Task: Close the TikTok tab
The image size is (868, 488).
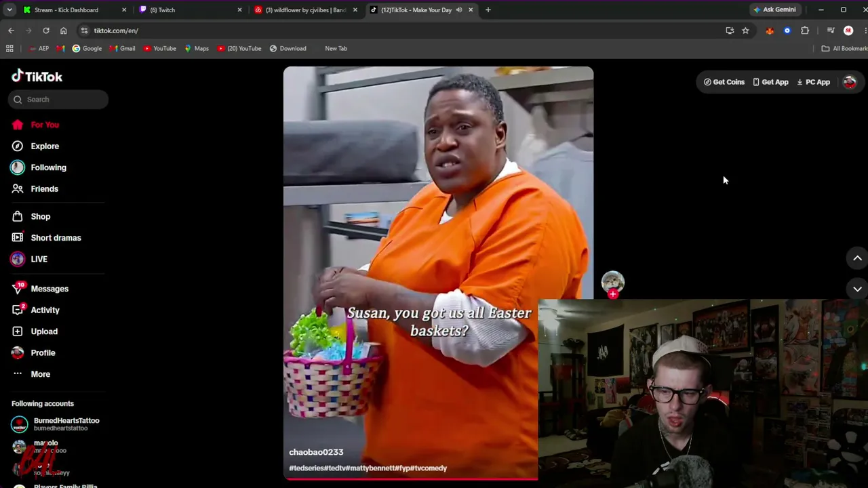Action: (x=471, y=10)
